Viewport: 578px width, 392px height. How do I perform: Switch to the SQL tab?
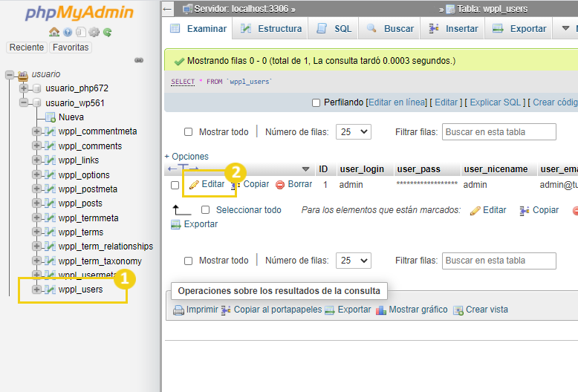(x=334, y=28)
